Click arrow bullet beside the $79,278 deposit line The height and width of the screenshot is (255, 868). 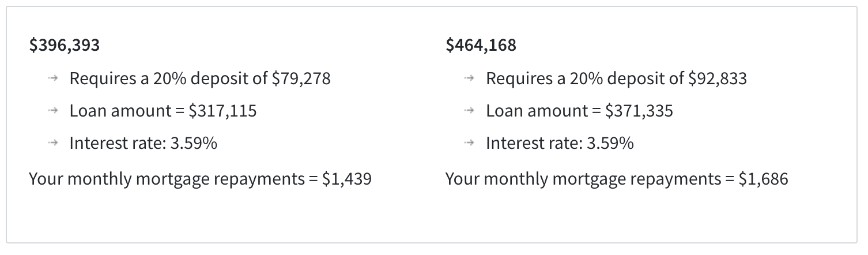54,78
